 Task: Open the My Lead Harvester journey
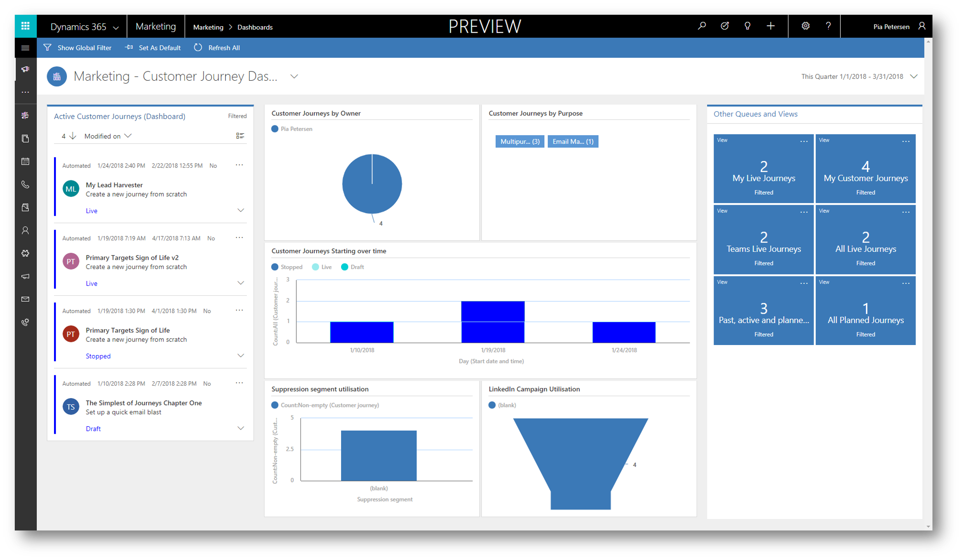(x=114, y=185)
